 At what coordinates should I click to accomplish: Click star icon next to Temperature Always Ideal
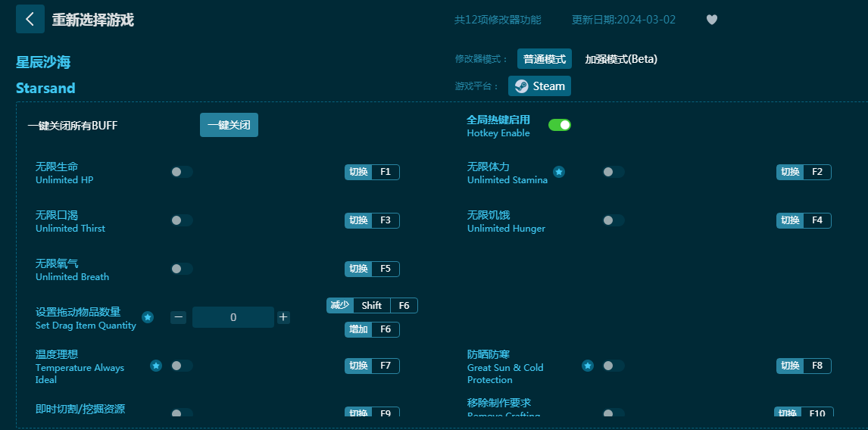(x=156, y=366)
